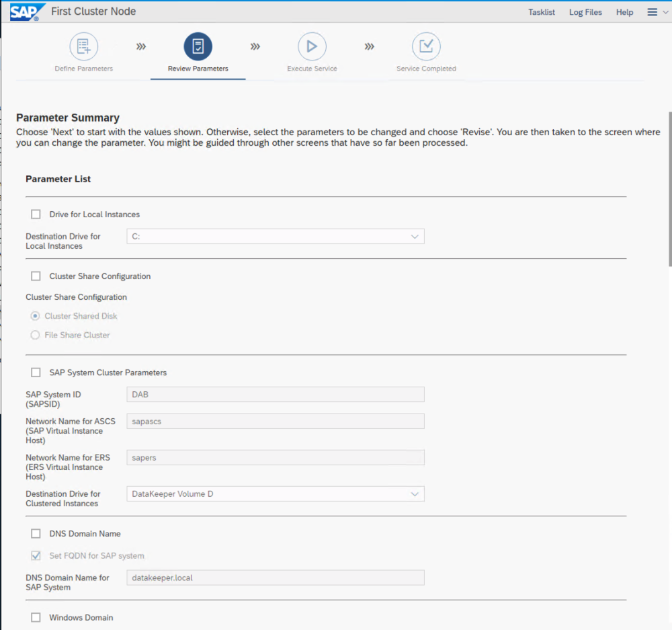Click the chevrons after the Define Parameters step
This screenshot has height=630, width=672.
[141, 46]
